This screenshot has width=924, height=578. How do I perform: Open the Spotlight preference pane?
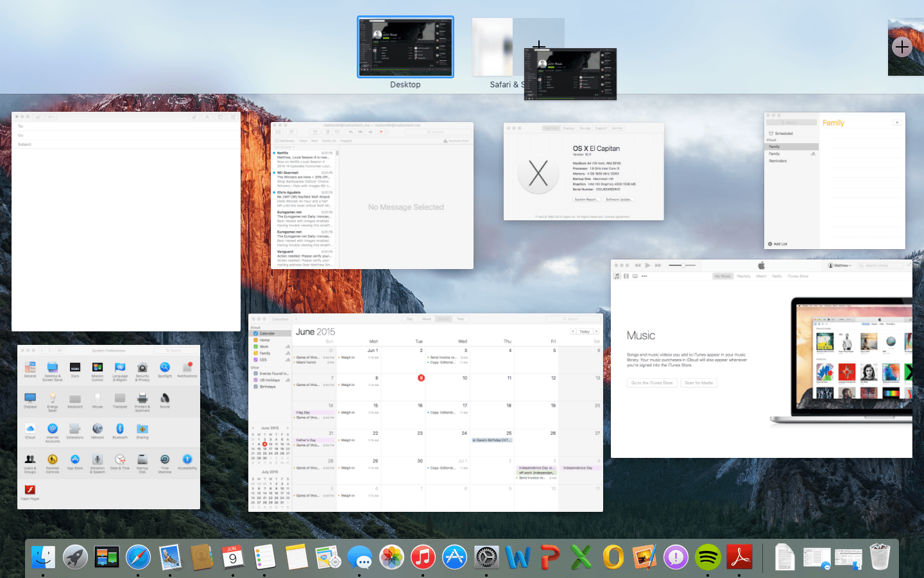click(165, 369)
